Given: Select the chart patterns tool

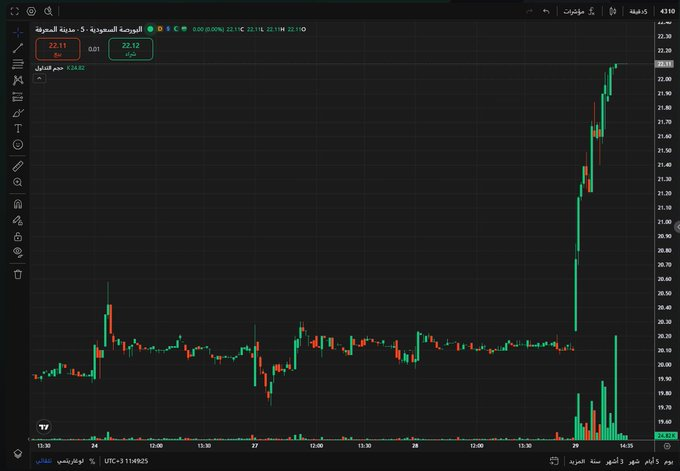Looking at the screenshot, I should click(18, 80).
